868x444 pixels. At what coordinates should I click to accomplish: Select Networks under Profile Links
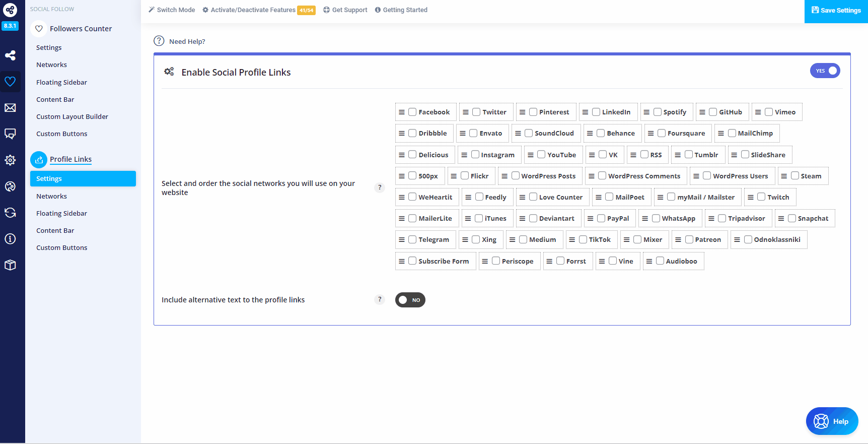click(51, 196)
